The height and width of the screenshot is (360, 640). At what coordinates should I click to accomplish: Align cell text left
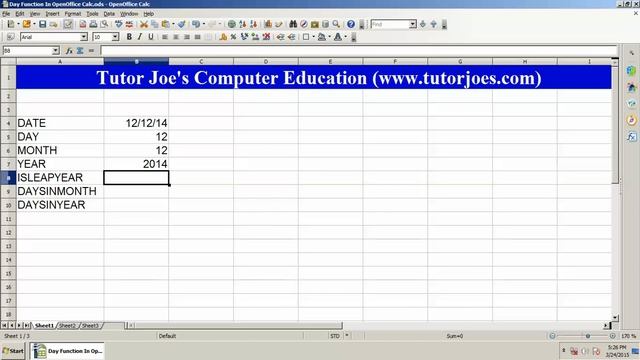(165, 37)
